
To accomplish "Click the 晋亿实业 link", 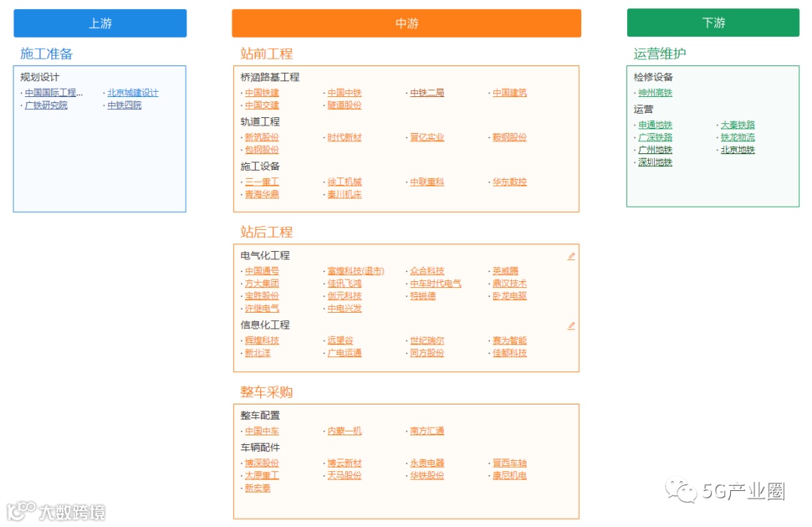I will coord(427,137).
